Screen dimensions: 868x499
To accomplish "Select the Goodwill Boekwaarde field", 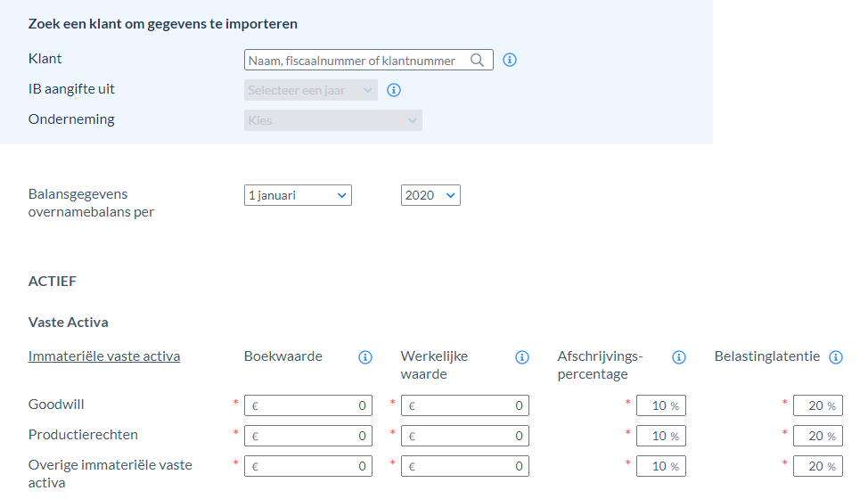I will 307,405.
